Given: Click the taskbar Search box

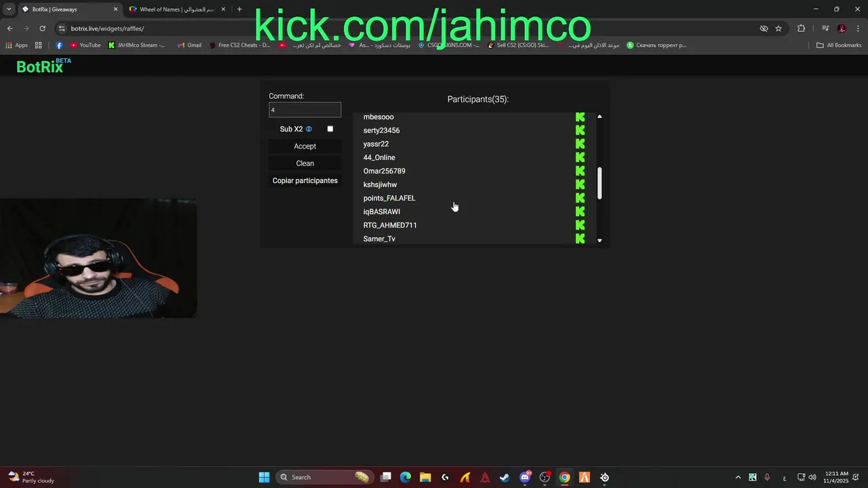Looking at the screenshot, I should [325, 477].
